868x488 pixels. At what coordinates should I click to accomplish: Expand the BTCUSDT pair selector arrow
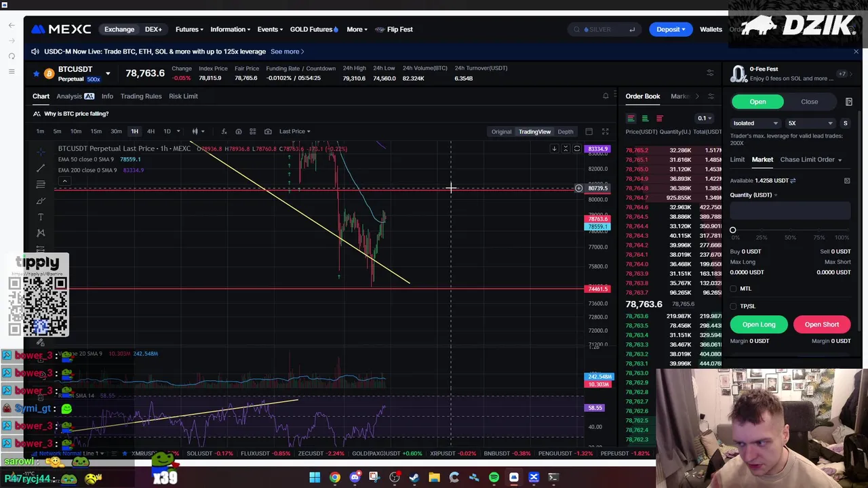107,73
